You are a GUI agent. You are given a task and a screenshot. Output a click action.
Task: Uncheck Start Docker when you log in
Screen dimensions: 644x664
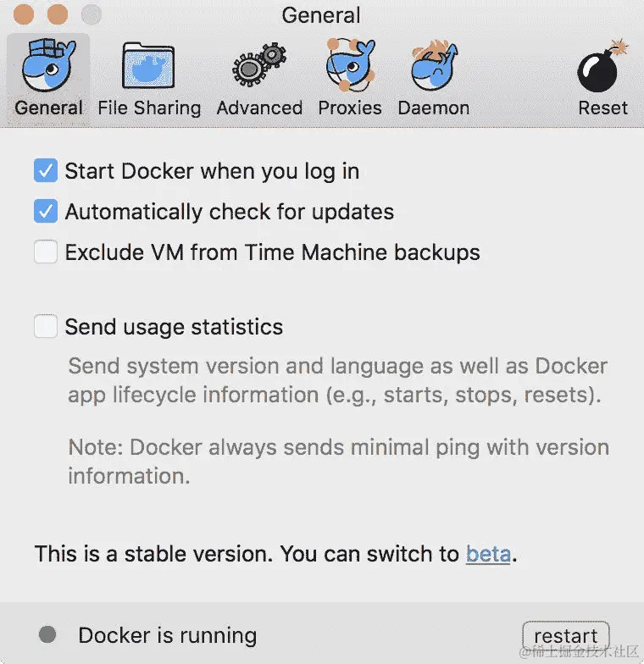coord(46,171)
